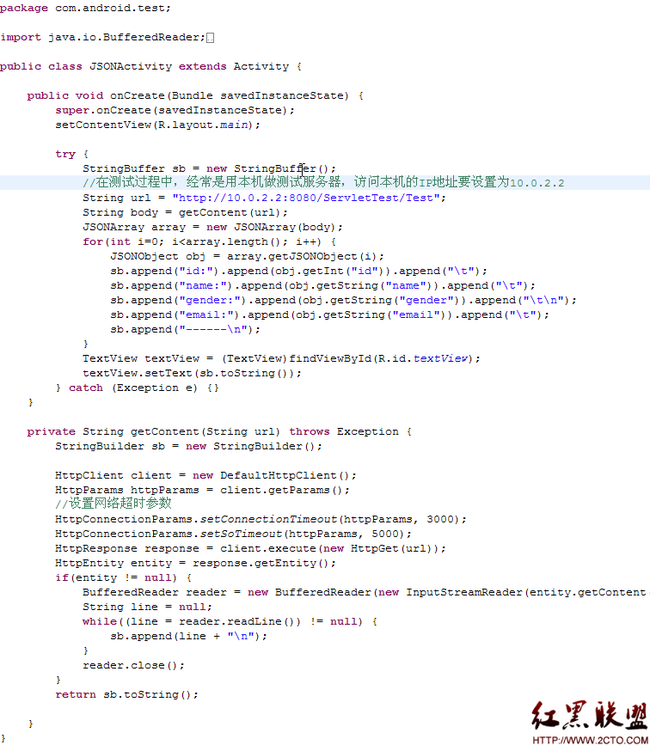This screenshot has width=650, height=745.
Task: Click 'HttpConnectionParams.setConnectionTimeout(httpParams, 3000);' line
Action: pyautogui.click(x=261, y=519)
